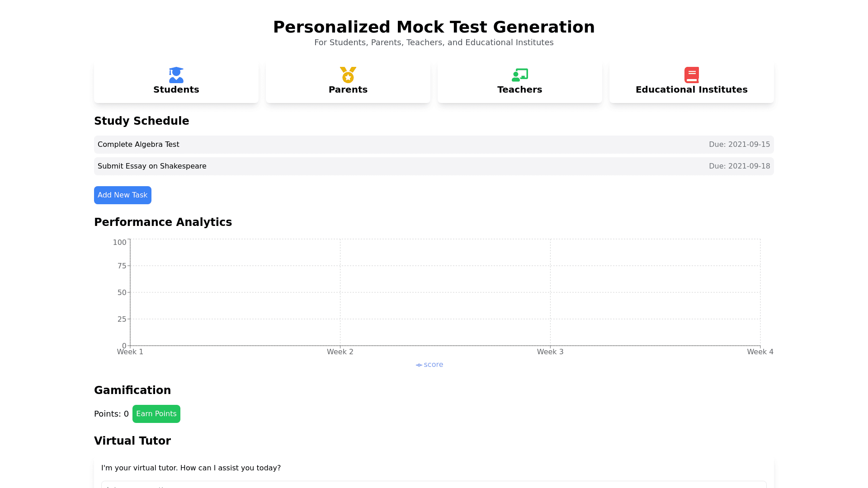This screenshot has width=868, height=488.
Task: Click the gold medal Parents icon
Action: pos(348,75)
